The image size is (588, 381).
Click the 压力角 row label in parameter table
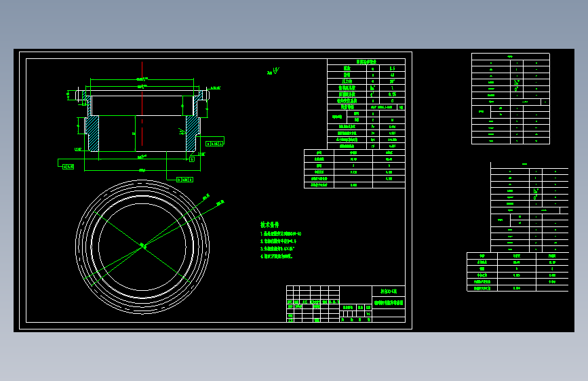click(347, 81)
